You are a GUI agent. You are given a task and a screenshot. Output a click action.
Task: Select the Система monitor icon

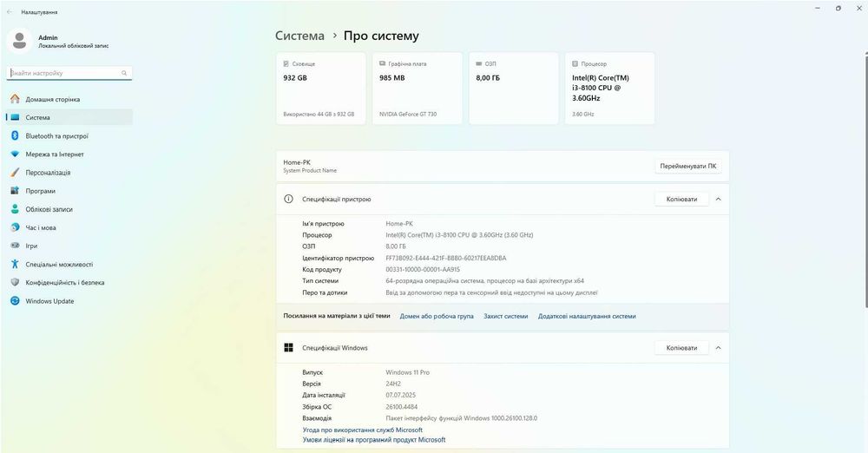(15, 117)
